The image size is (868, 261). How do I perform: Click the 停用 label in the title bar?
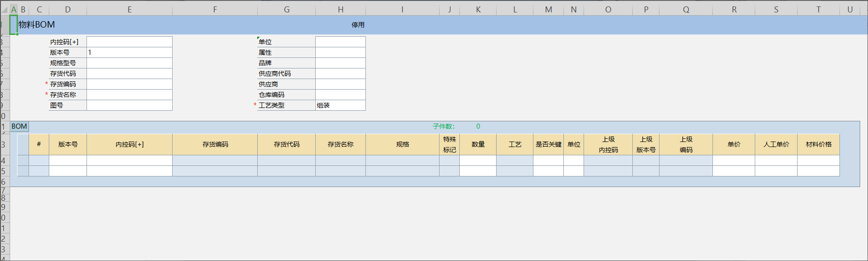(x=358, y=25)
